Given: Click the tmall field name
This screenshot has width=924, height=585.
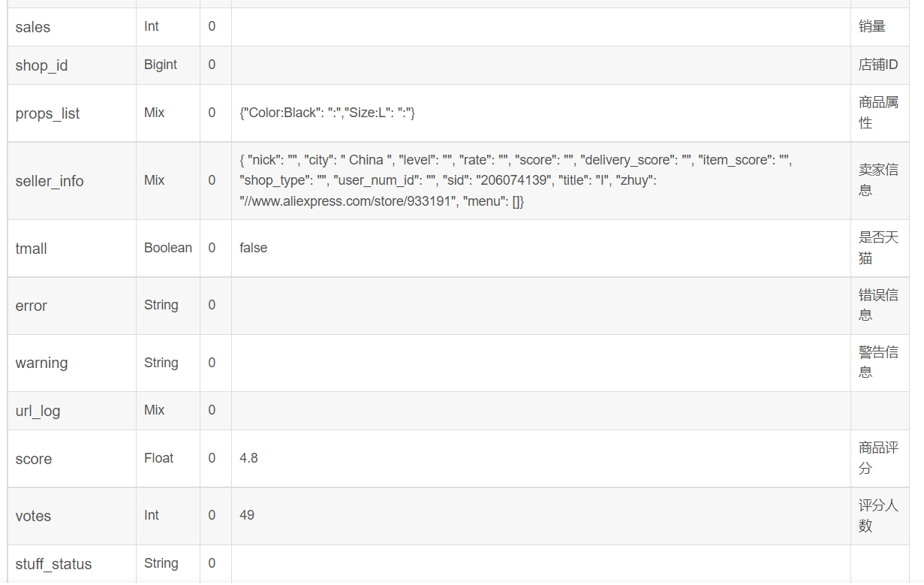Looking at the screenshot, I should pyautogui.click(x=32, y=249).
